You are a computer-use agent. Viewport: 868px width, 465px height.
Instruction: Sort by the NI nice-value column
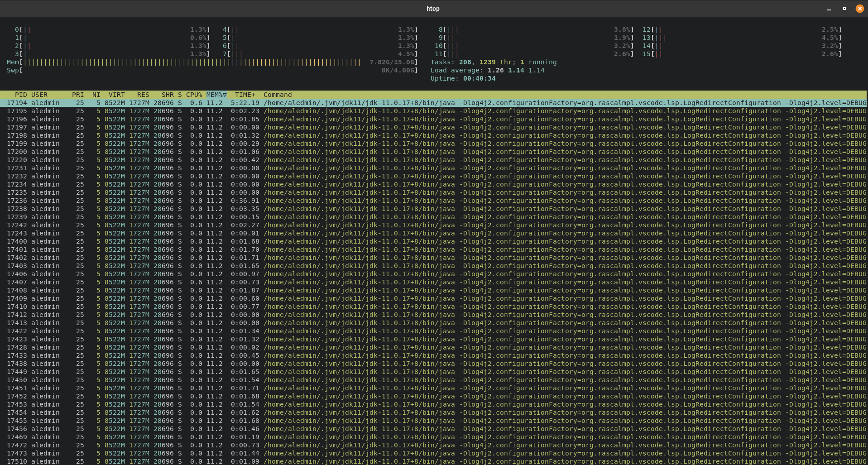(96, 95)
